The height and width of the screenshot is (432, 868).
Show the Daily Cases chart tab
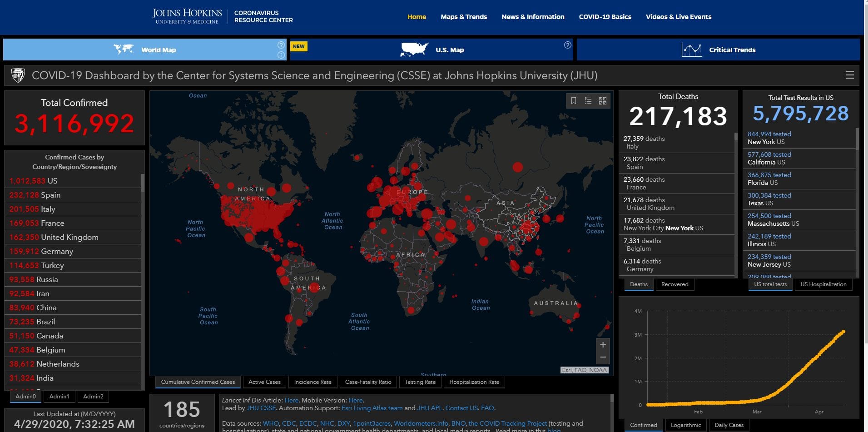[729, 425]
